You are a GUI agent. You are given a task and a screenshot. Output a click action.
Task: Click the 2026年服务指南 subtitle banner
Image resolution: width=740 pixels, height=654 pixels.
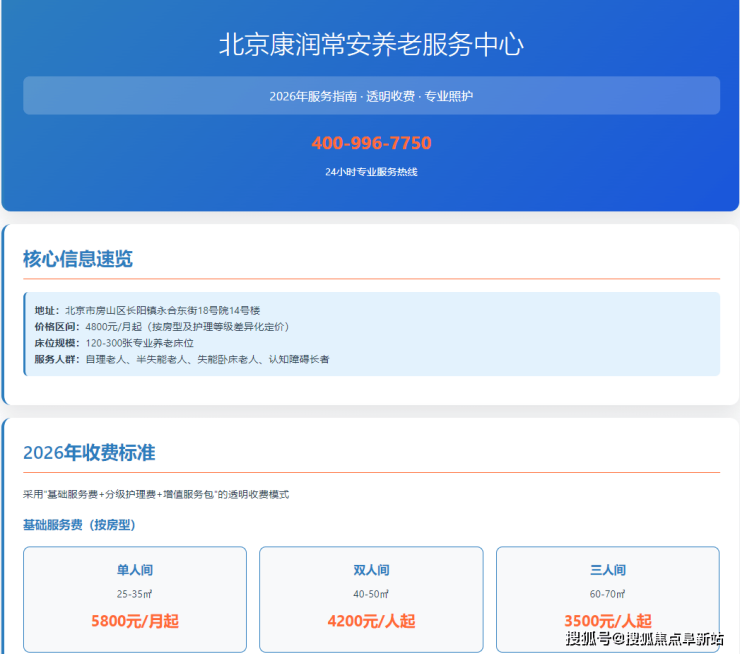[x=371, y=96]
